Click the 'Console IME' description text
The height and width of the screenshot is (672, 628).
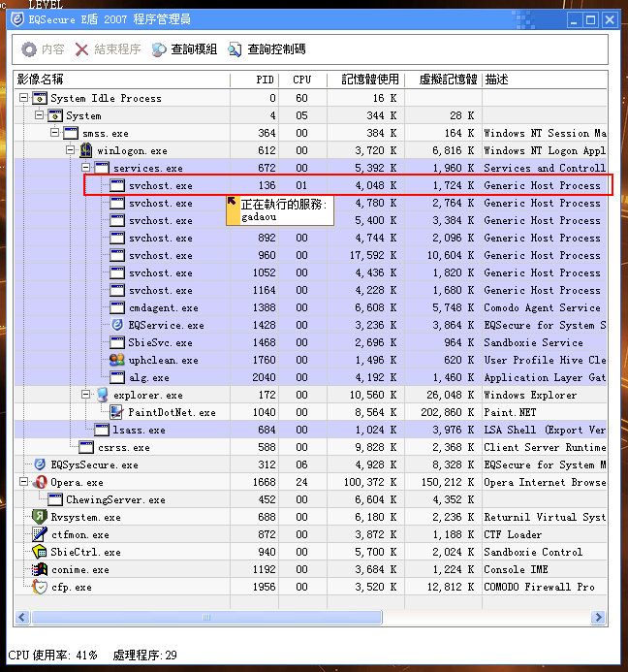[516, 569]
